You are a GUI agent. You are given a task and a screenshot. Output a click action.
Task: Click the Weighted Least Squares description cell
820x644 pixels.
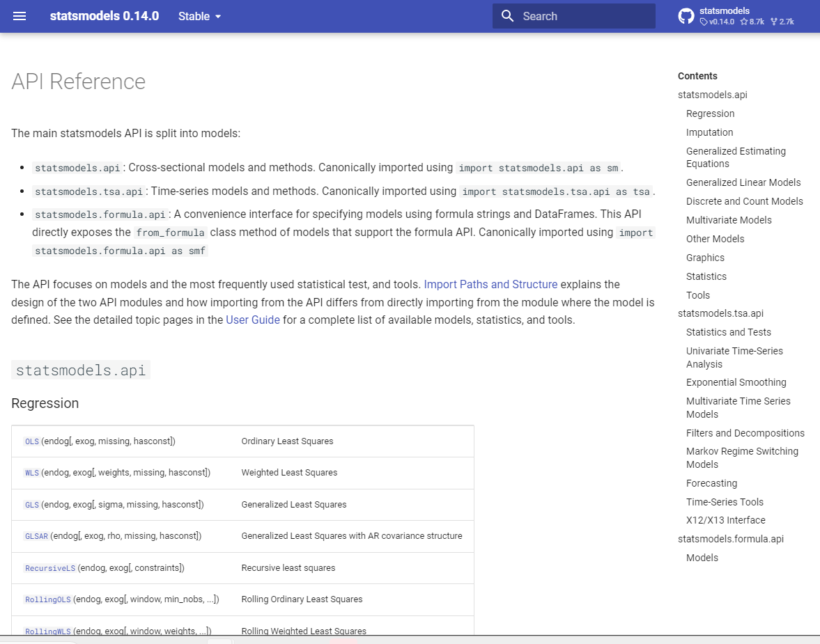point(289,473)
